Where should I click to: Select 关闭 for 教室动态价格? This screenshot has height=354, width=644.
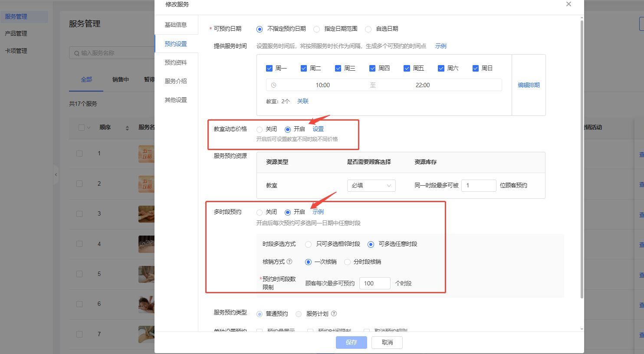(x=260, y=129)
